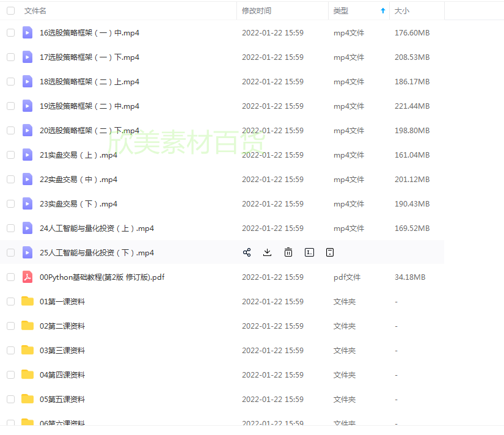Click size value 208.53MB
Image resolution: width=504 pixels, height=435 pixels.
click(412, 57)
